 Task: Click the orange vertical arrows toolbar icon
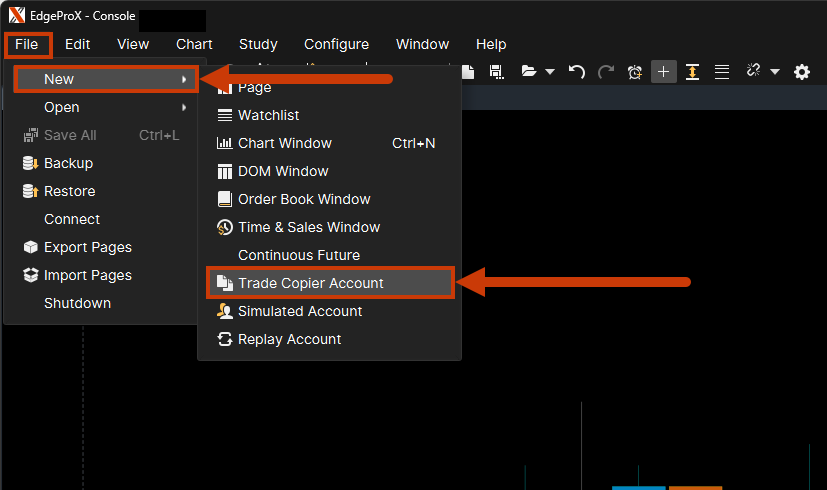coord(692,72)
